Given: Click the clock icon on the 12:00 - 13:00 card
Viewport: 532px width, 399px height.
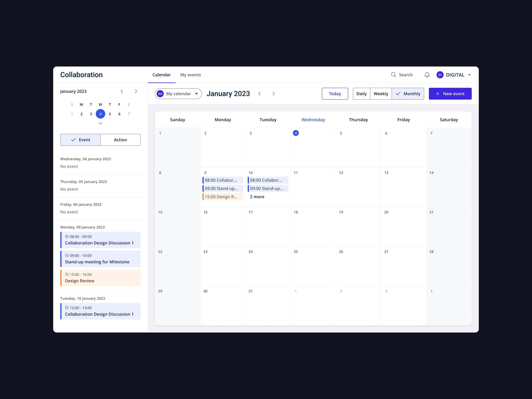Looking at the screenshot, I should click(x=67, y=308).
